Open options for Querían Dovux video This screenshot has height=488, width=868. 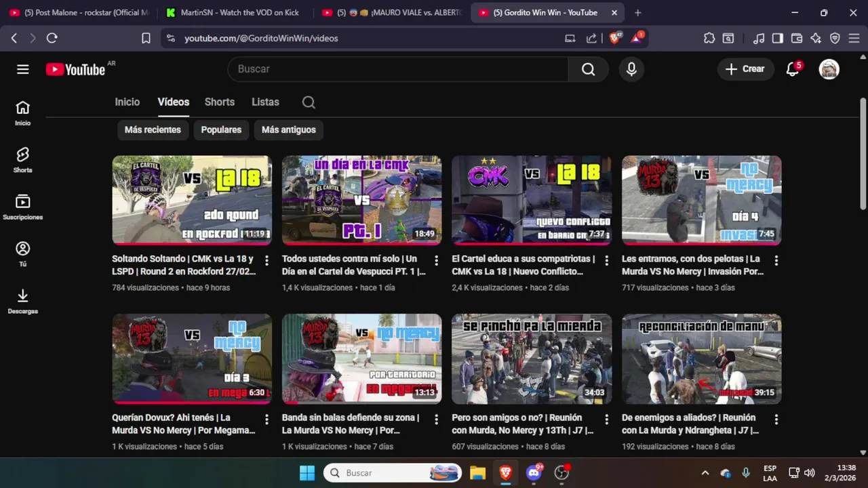point(267,420)
